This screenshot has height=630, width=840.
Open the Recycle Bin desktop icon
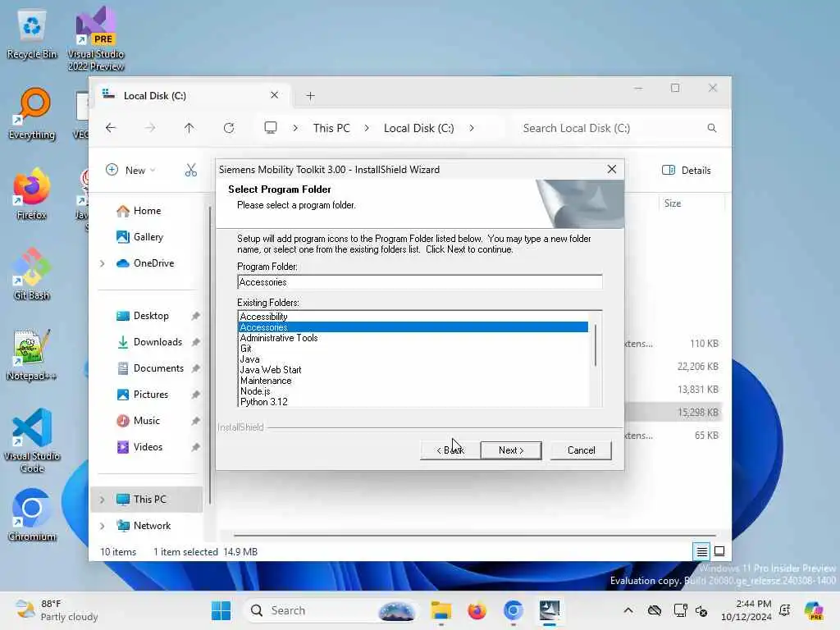pyautogui.click(x=32, y=34)
